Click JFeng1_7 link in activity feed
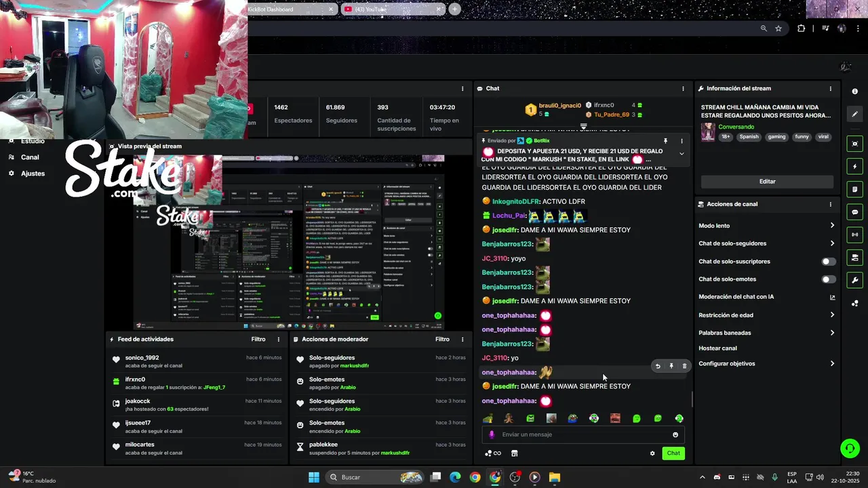868x488 pixels. click(x=214, y=388)
